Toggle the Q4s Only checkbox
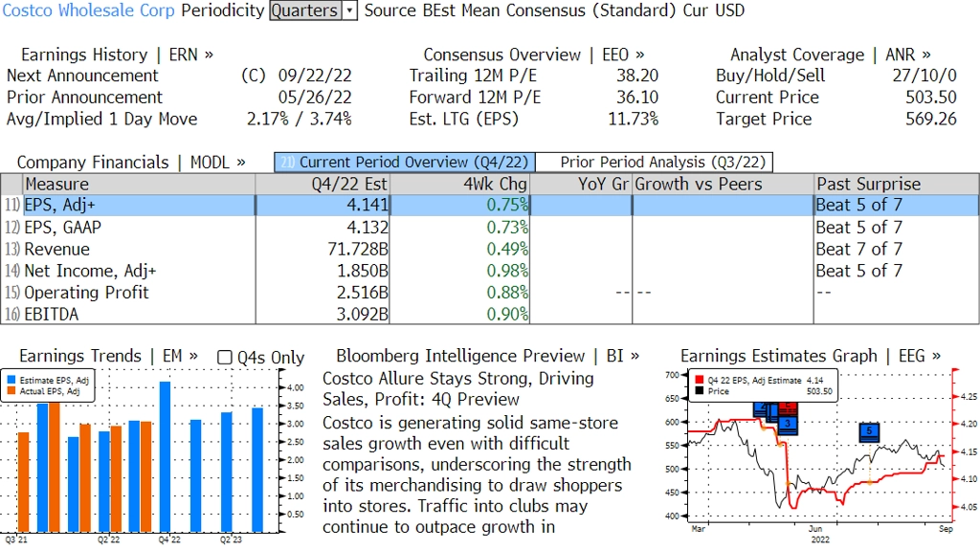 click(224, 358)
